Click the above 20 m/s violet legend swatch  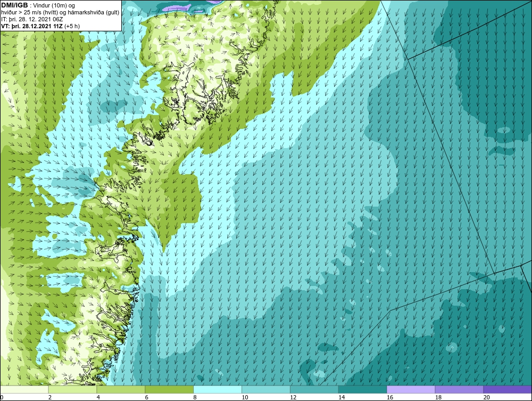pyautogui.click(x=508, y=389)
